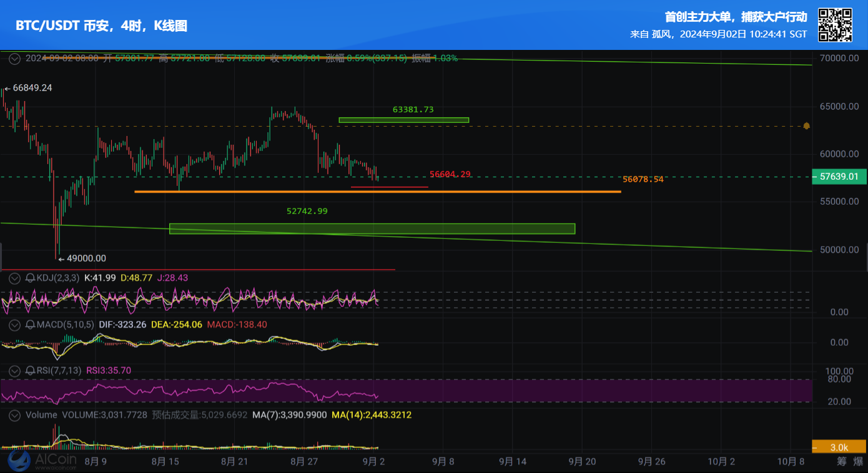This screenshot has width=868, height=473.
Task: Collapse the RSI indicator panel
Action: click(x=14, y=371)
